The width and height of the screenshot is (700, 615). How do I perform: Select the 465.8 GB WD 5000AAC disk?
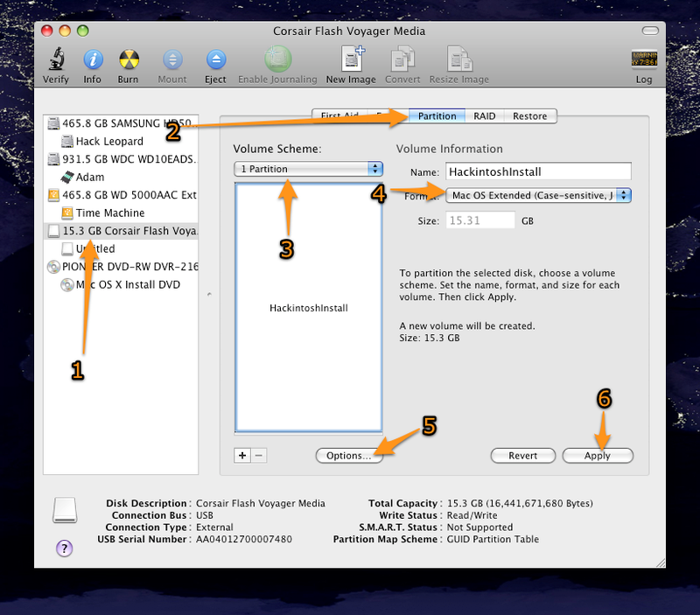[121, 194]
